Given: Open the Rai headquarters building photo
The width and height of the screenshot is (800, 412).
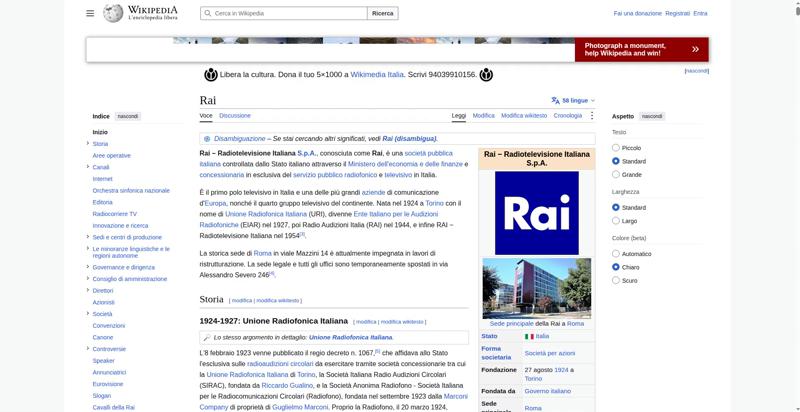Looking at the screenshot, I should (537, 288).
